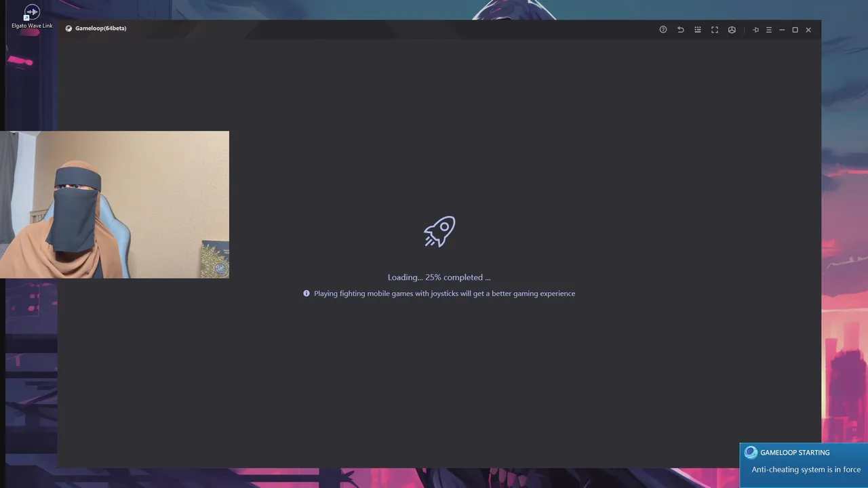Open the help question-mark icon in Gameloop
Image resolution: width=868 pixels, height=488 pixels.
coord(663,30)
